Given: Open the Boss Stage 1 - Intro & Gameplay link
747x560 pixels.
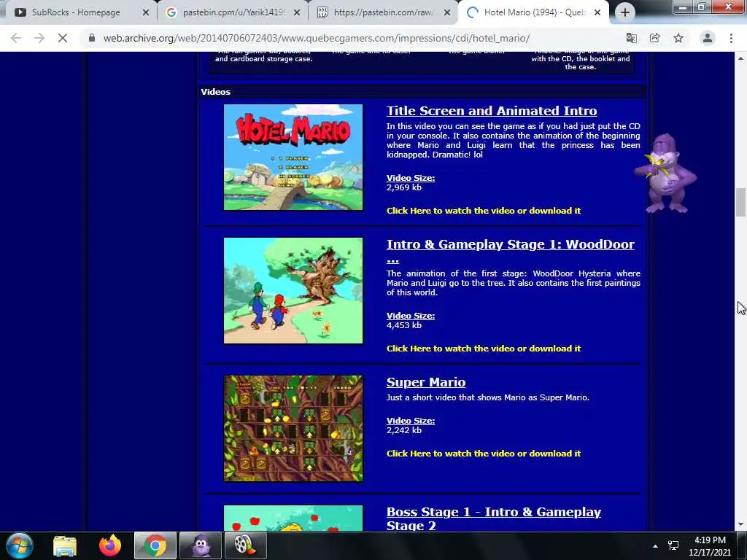Looking at the screenshot, I should click(x=494, y=518).
